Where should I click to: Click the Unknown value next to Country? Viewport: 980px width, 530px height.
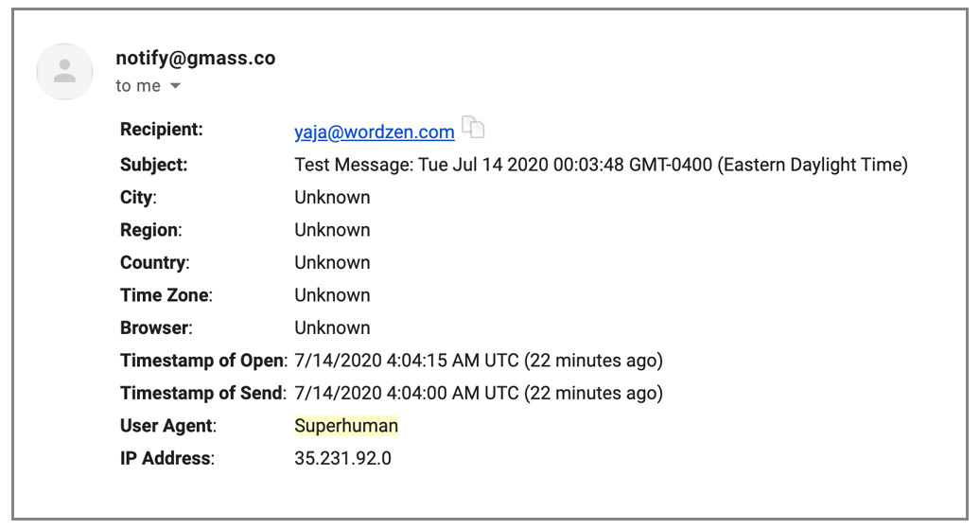pos(332,262)
